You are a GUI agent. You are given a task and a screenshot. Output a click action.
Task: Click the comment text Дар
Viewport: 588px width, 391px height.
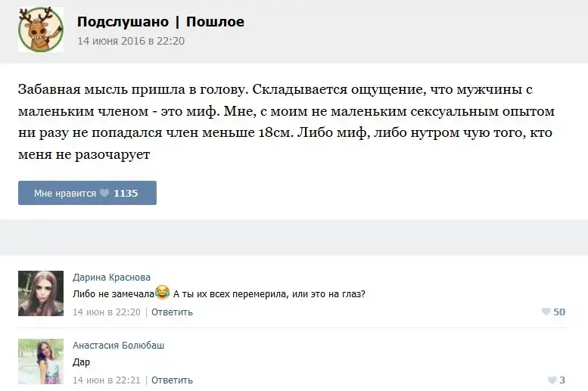tap(81, 362)
